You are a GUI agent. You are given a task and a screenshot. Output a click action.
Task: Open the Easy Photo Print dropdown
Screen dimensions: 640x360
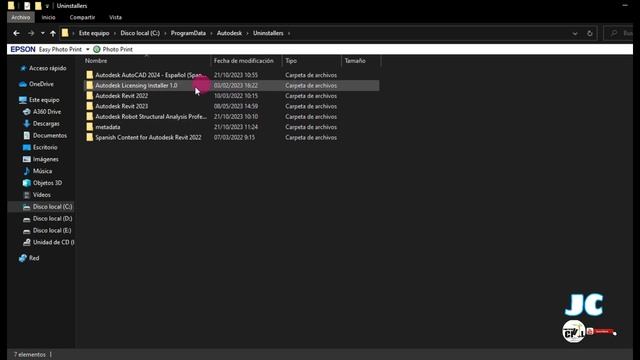coord(87,49)
